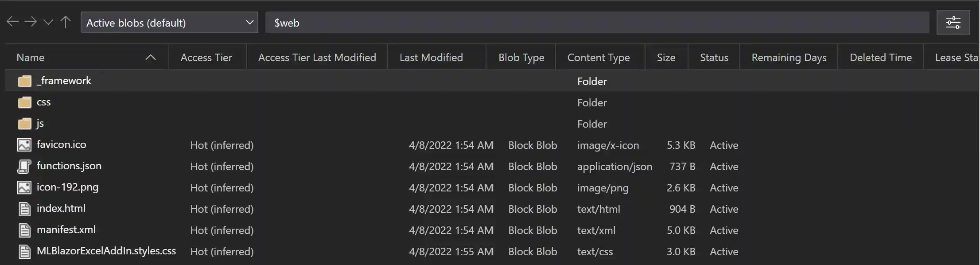This screenshot has height=265, width=980.
Task: Open the Active blobs (default) dropdown
Action: coord(169,22)
